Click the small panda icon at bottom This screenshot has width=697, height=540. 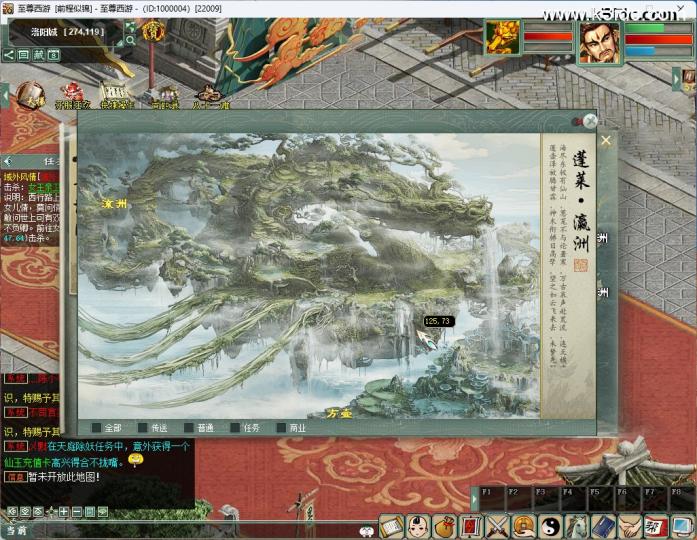(x=367, y=531)
